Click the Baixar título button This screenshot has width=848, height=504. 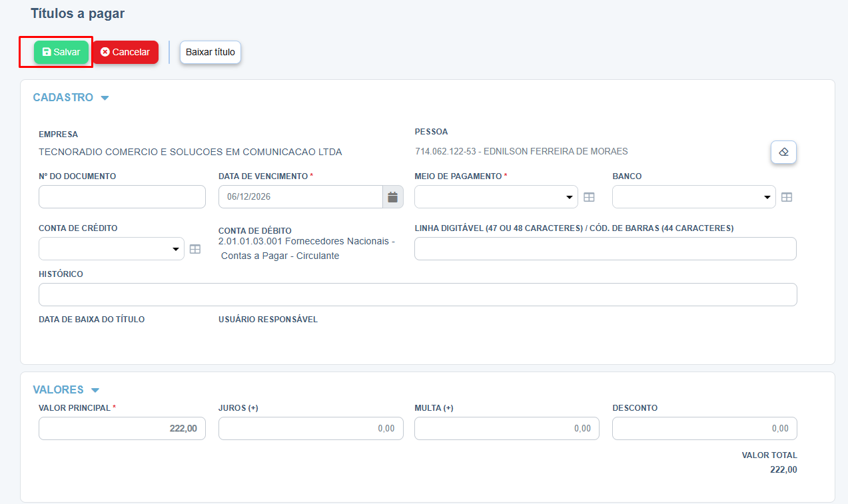pos(210,52)
